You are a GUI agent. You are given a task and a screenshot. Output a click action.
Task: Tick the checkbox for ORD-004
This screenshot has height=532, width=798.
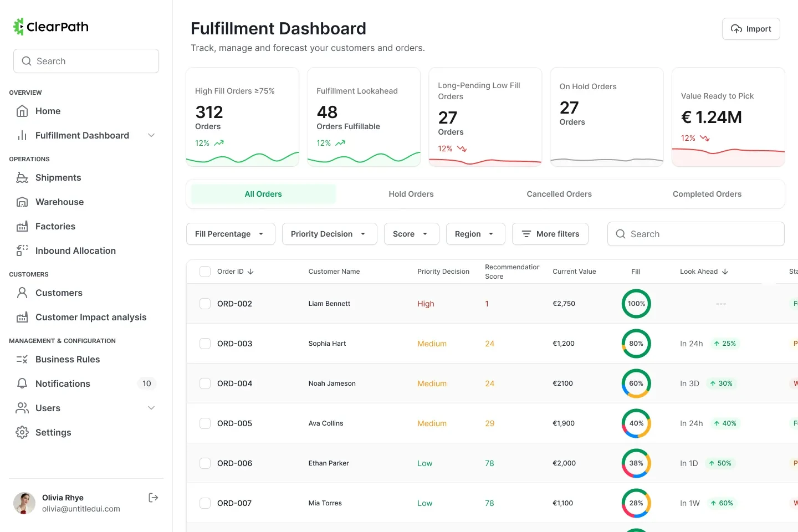coord(205,383)
